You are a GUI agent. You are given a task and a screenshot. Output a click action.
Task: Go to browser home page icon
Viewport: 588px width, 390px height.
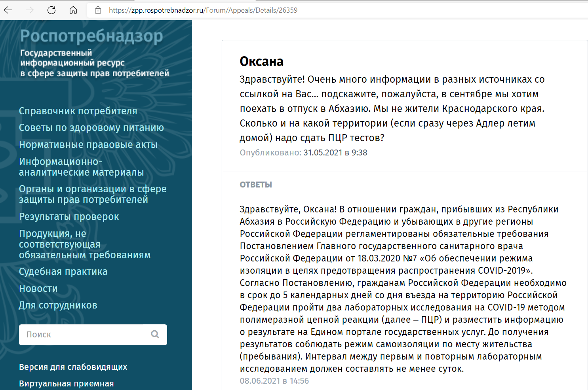pos(73,10)
